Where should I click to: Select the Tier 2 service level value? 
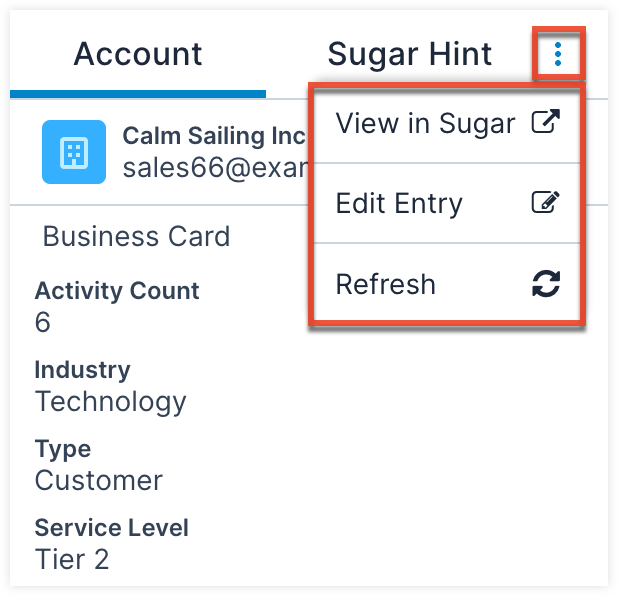pos(71,559)
